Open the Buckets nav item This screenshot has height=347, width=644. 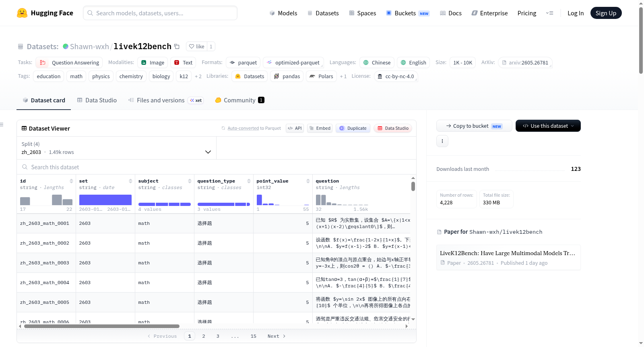407,13
